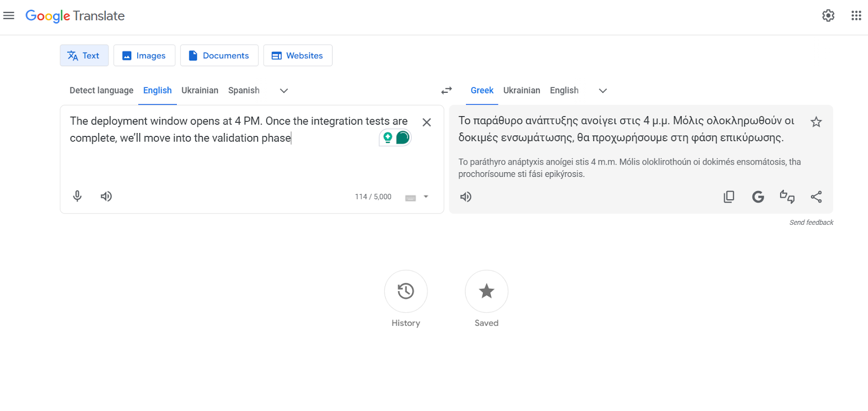Save translation with the star icon

tap(816, 122)
